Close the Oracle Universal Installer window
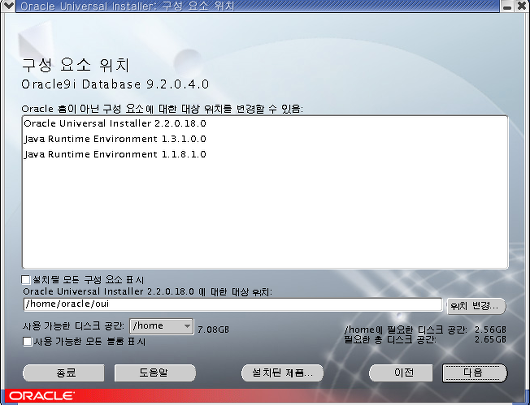 [522, 6]
